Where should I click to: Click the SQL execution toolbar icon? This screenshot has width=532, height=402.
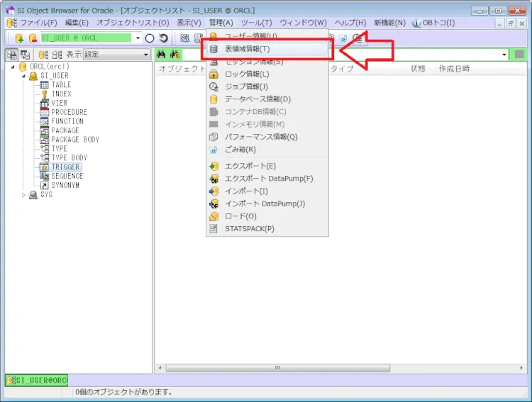[184, 38]
